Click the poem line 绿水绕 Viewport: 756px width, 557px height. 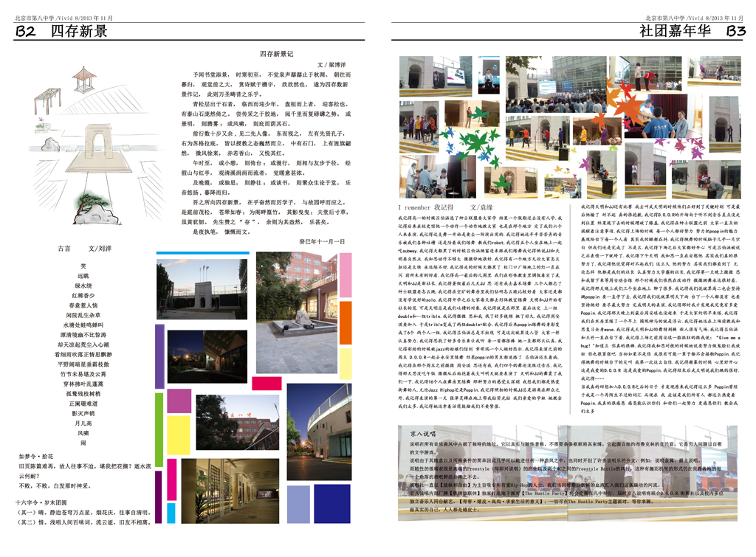(83, 286)
